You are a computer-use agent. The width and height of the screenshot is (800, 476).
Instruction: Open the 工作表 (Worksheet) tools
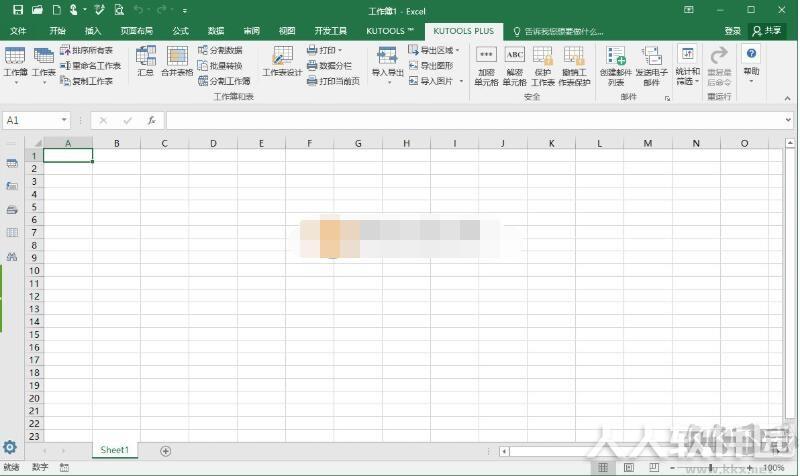point(44,64)
